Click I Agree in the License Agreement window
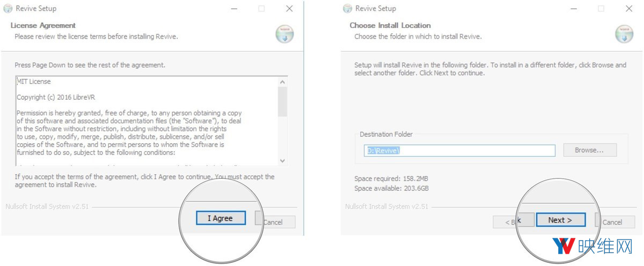 pyautogui.click(x=220, y=218)
